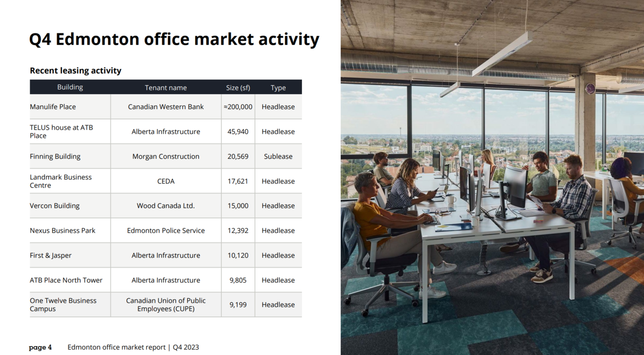Click the 'Edmonton Police Service' tenant cell
Screen dimensions: 644x355
tap(166, 230)
